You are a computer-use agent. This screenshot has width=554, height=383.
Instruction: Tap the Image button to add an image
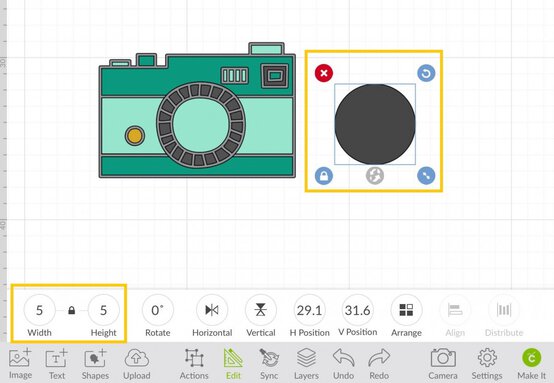pos(20,364)
